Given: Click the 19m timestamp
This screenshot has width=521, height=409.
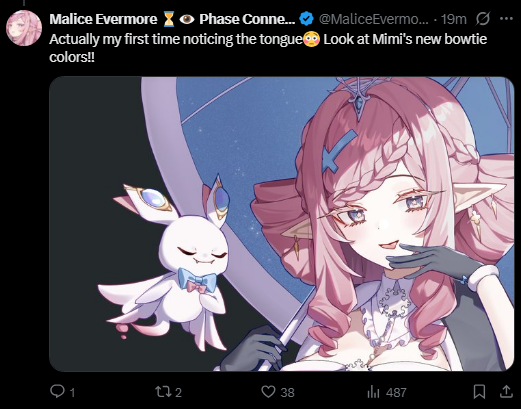Looking at the screenshot, I should coord(454,19).
